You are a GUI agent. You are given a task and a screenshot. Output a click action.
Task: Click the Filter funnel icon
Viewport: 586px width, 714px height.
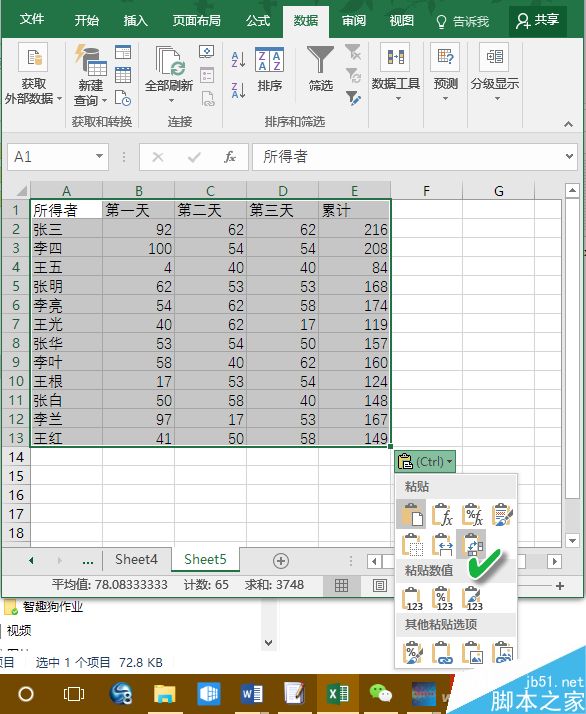click(321, 59)
